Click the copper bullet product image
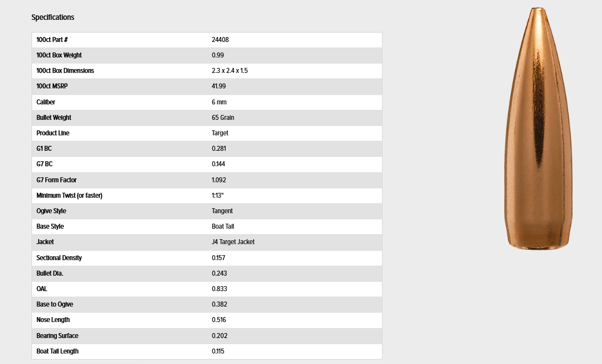Viewport: 602px width, 364px height. click(x=538, y=129)
